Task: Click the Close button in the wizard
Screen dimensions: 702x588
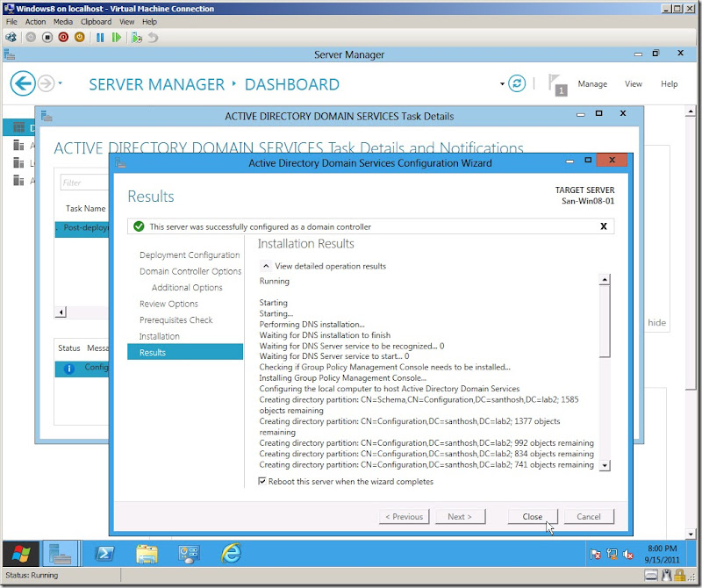Action: coord(533,516)
